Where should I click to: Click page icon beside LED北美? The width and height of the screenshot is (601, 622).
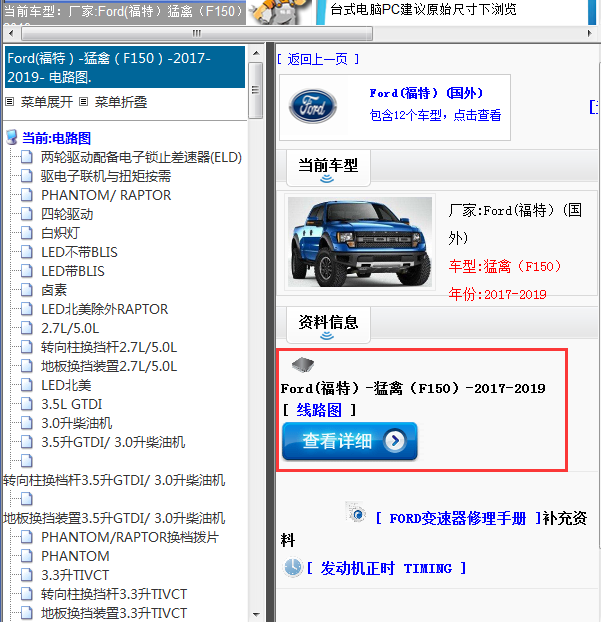pyautogui.click(x=27, y=385)
